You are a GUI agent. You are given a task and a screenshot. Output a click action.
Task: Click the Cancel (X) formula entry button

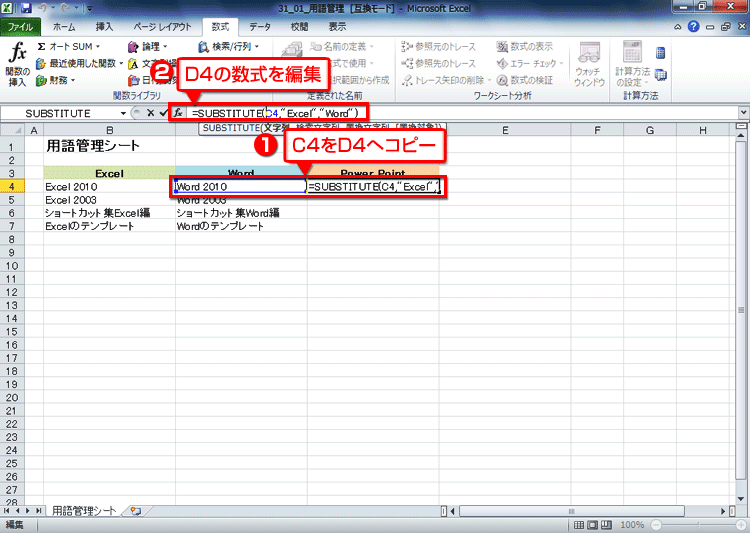point(150,113)
